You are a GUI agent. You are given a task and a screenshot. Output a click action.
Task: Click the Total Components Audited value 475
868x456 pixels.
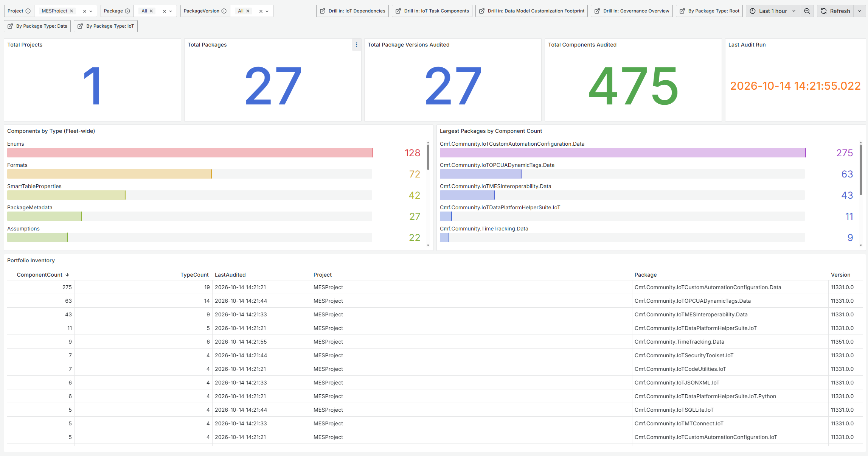(x=633, y=86)
